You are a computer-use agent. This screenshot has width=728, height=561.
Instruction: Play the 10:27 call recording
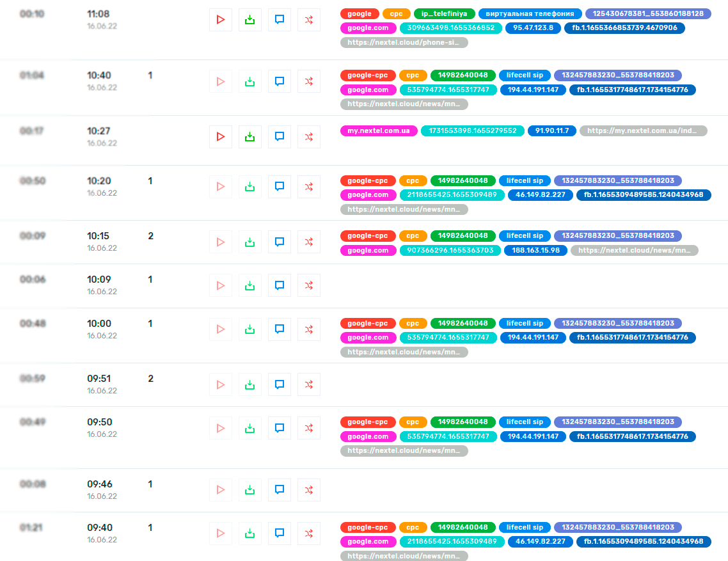(221, 136)
